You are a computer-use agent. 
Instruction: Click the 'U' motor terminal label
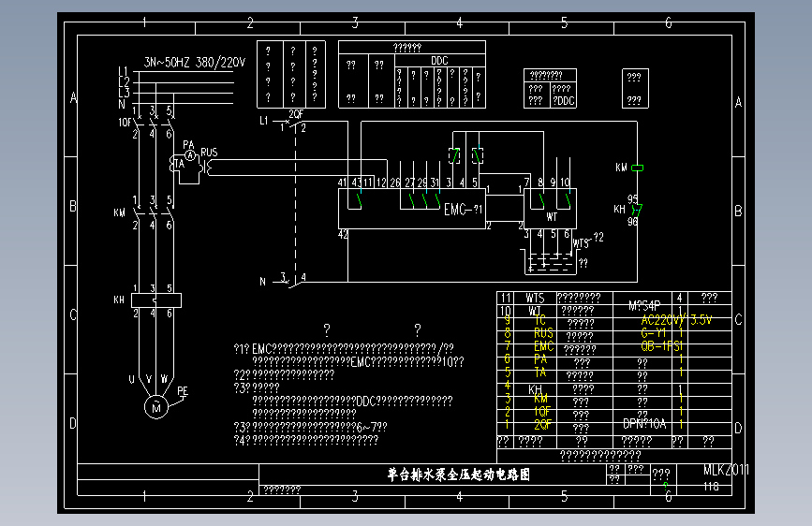[131, 379]
